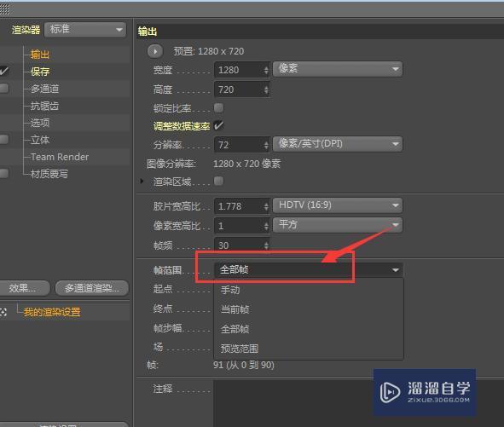504x427 pixels.
Task: Enable the 多通道 checkbox
Action: tap(4, 88)
